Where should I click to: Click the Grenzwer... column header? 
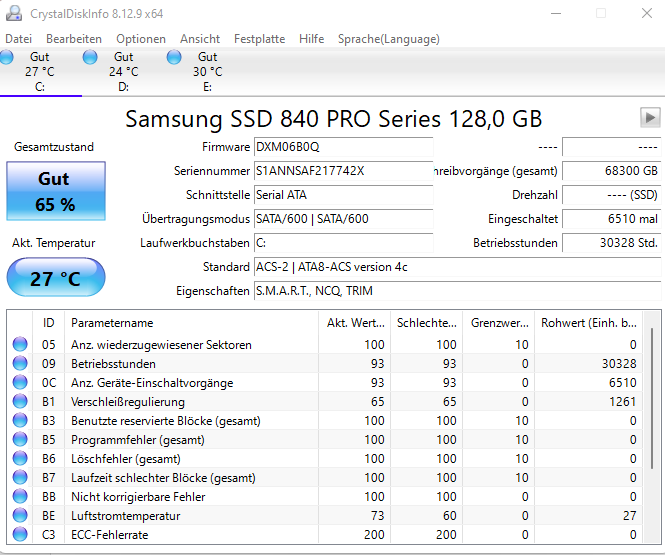click(x=499, y=323)
